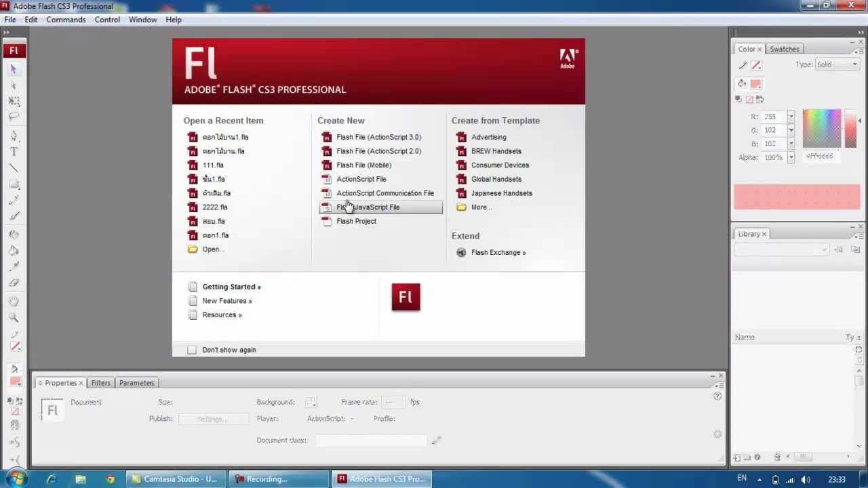Select the Eraser tool
Image resolution: width=868 pixels, height=488 pixels.
click(14, 283)
